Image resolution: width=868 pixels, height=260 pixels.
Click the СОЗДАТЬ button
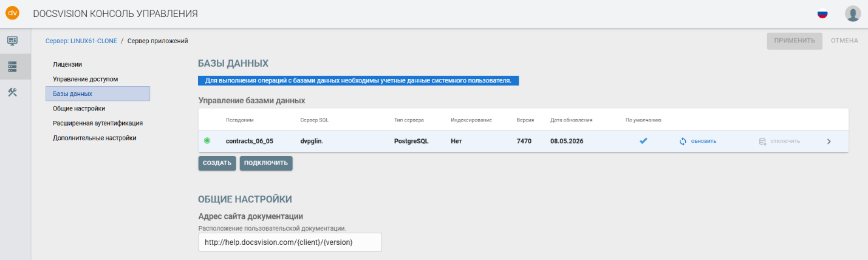click(217, 163)
